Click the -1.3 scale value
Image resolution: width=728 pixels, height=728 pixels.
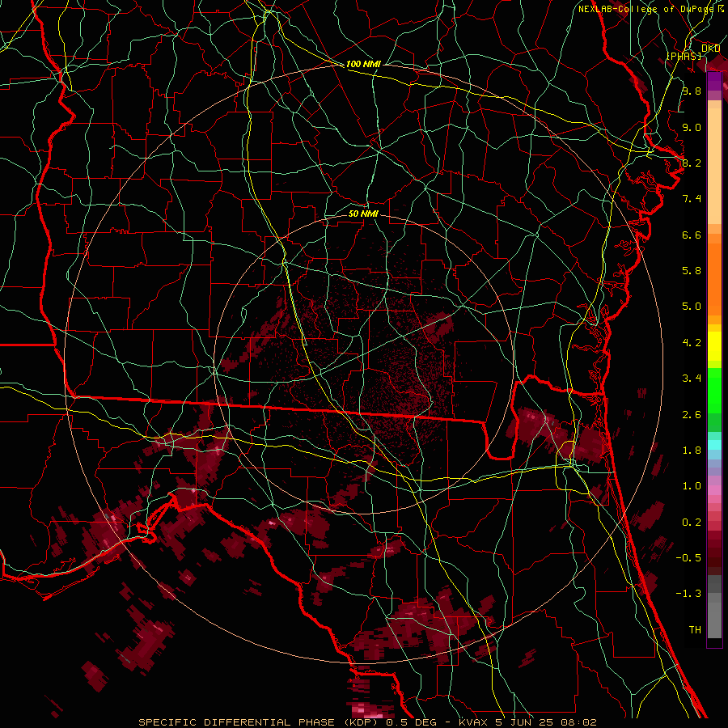pos(688,594)
